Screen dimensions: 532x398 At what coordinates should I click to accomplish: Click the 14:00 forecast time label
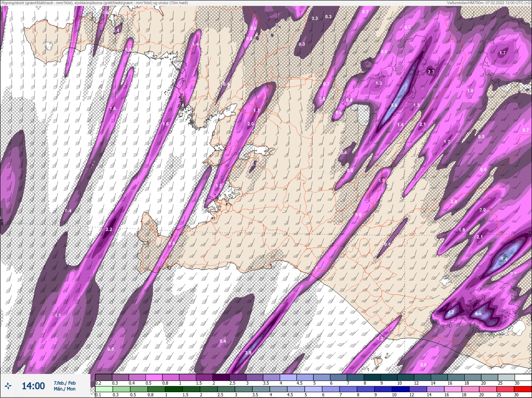(33, 386)
